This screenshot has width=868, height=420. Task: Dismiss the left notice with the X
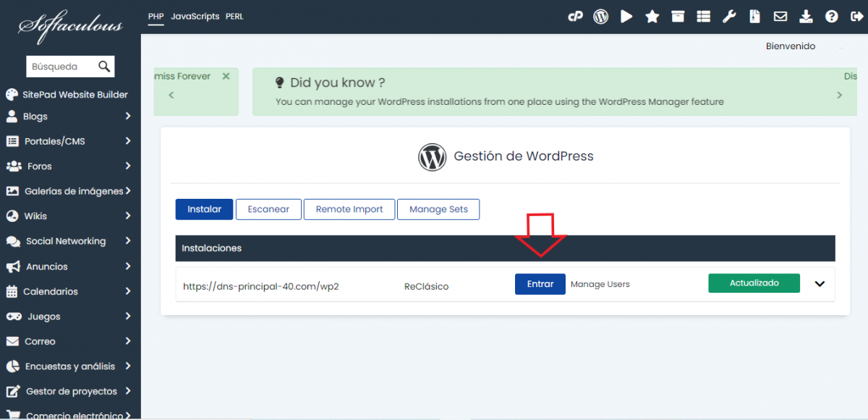[x=226, y=76]
